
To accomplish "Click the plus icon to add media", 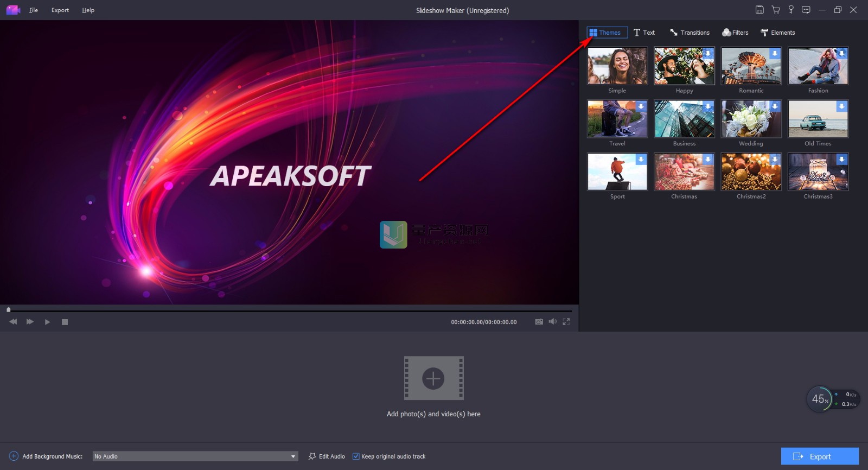I will (x=433, y=378).
